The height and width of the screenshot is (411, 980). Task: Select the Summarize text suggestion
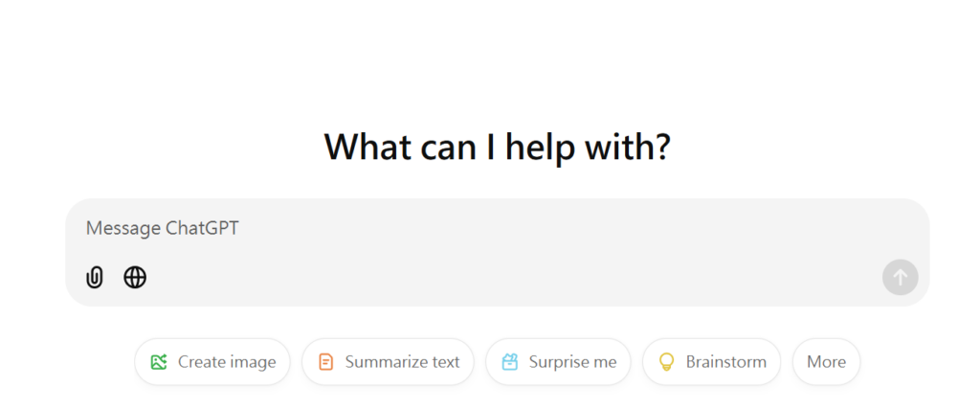(x=389, y=361)
